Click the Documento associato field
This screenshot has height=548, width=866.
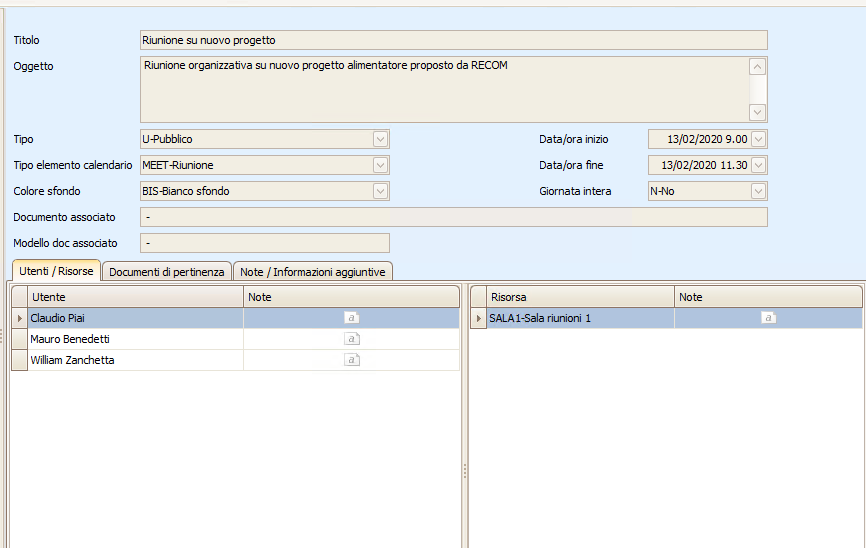click(453, 217)
